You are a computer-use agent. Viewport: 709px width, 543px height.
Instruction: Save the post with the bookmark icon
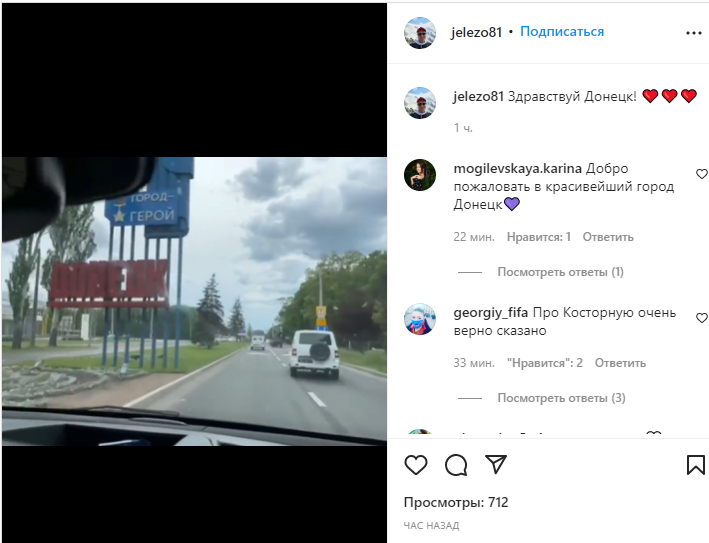coord(695,465)
